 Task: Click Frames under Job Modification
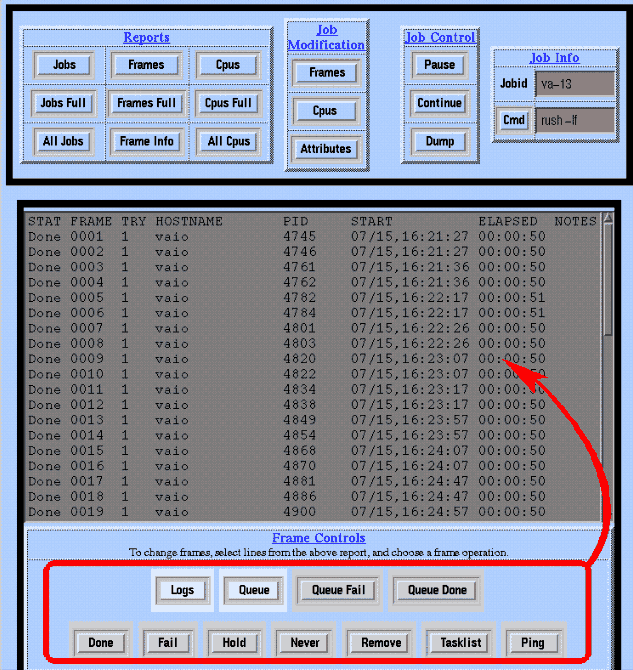[326, 73]
